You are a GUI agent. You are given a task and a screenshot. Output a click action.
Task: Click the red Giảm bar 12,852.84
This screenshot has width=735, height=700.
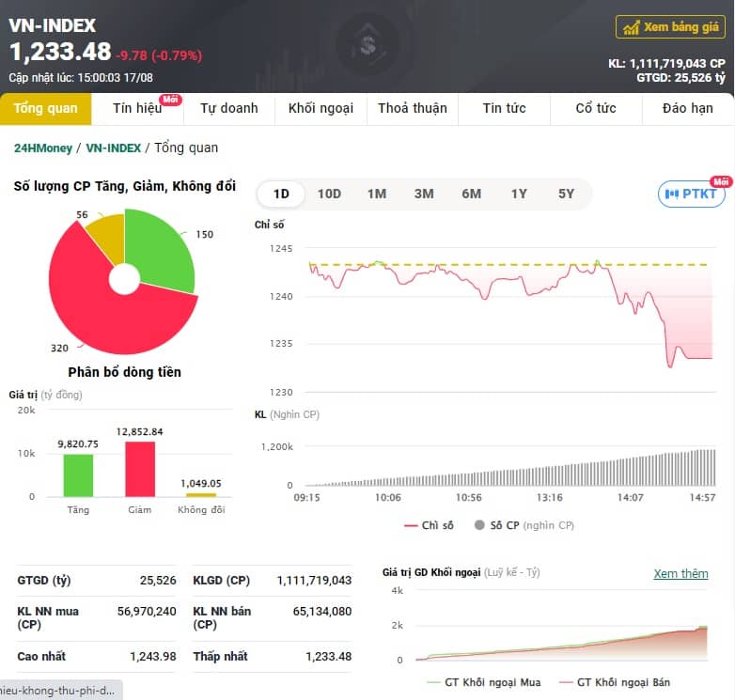pos(140,469)
